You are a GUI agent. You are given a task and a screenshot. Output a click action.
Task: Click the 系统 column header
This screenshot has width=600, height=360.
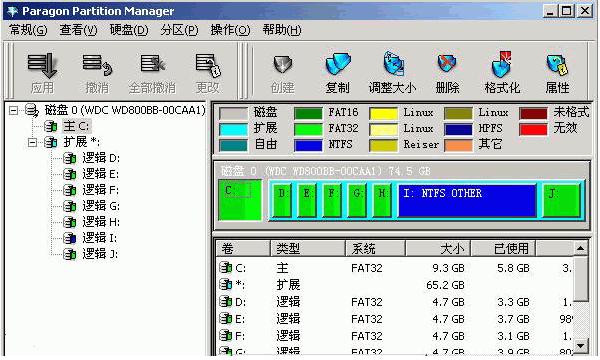point(375,249)
